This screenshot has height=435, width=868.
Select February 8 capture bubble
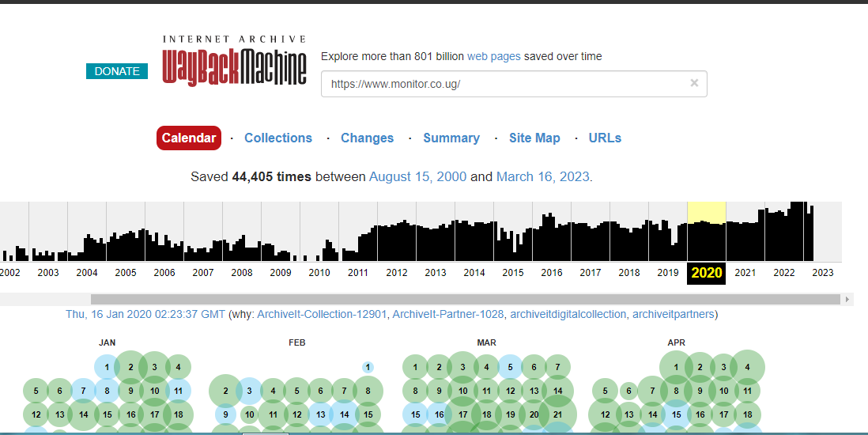tap(368, 391)
